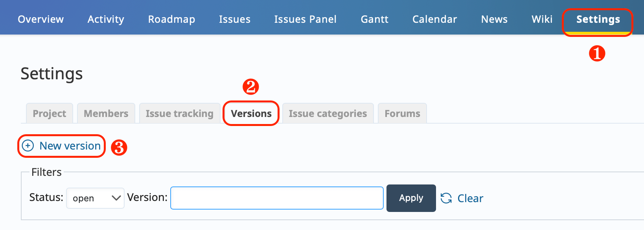Screen dimensions: 644x230
Task: Open the Calendar view
Action: click(434, 19)
